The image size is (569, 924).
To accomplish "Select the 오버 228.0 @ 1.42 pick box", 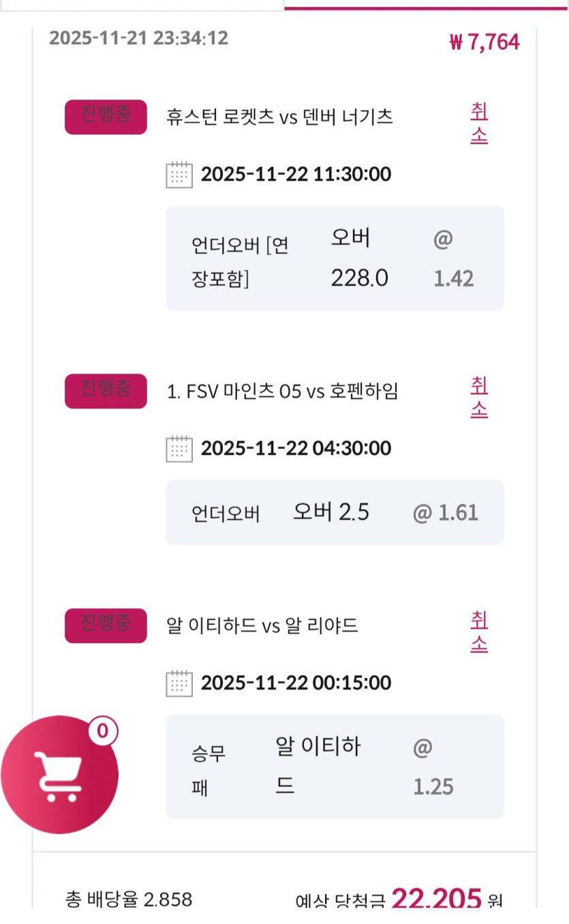I will [x=335, y=258].
